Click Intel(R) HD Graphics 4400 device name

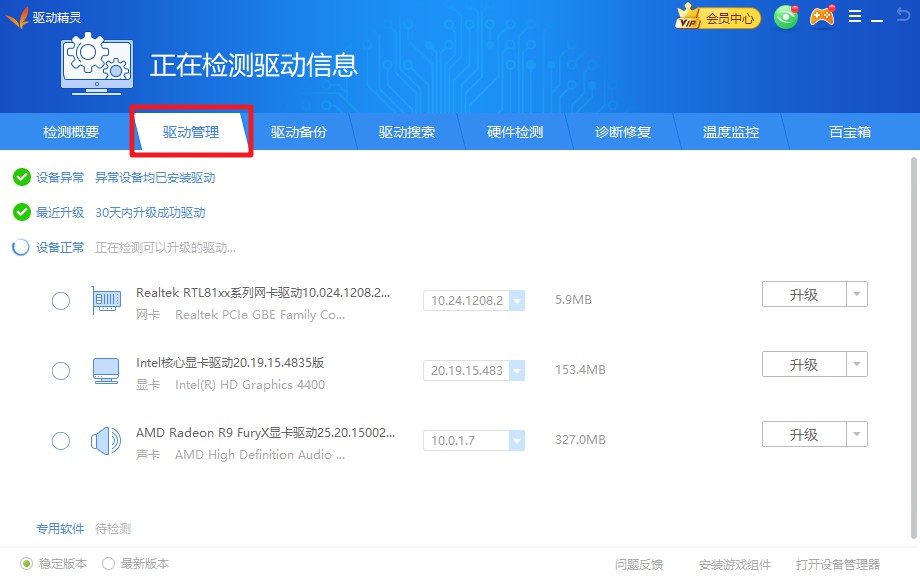(250, 385)
